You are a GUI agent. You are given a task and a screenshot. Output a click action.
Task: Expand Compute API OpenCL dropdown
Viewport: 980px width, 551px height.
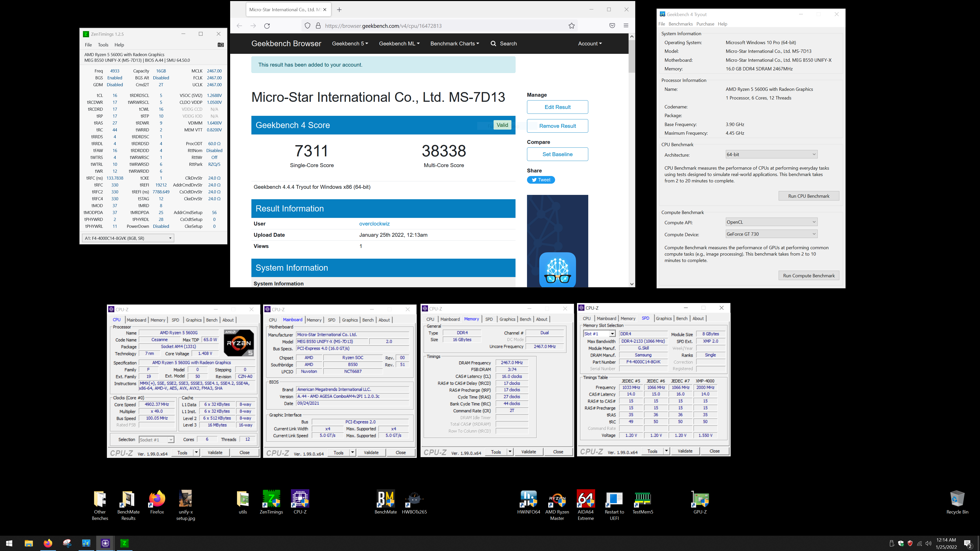[x=771, y=222]
